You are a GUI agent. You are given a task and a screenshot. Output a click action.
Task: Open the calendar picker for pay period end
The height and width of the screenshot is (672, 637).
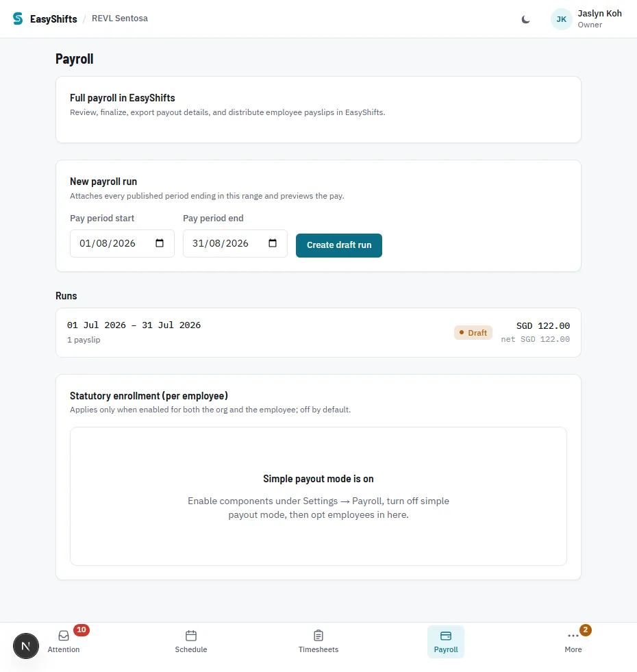click(x=272, y=243)
